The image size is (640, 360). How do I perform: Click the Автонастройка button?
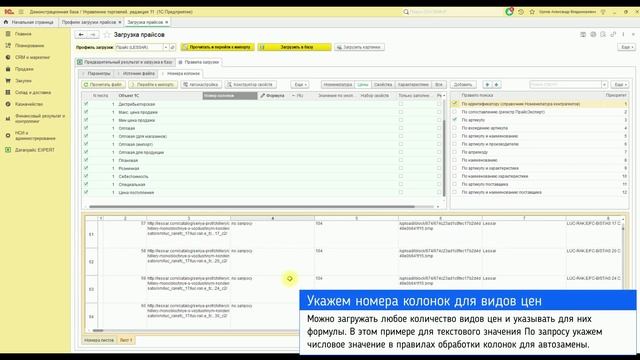(x=201, y=84)
